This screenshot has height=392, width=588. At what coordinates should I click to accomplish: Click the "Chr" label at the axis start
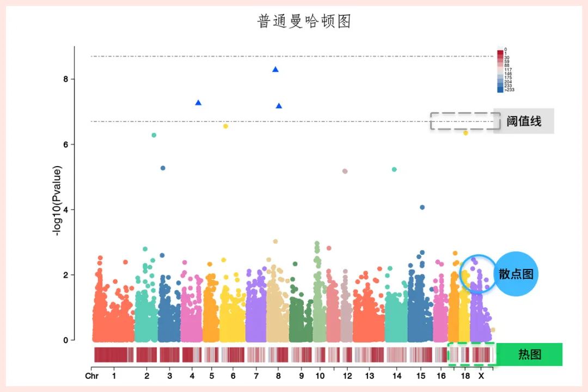tap(92, 376)
